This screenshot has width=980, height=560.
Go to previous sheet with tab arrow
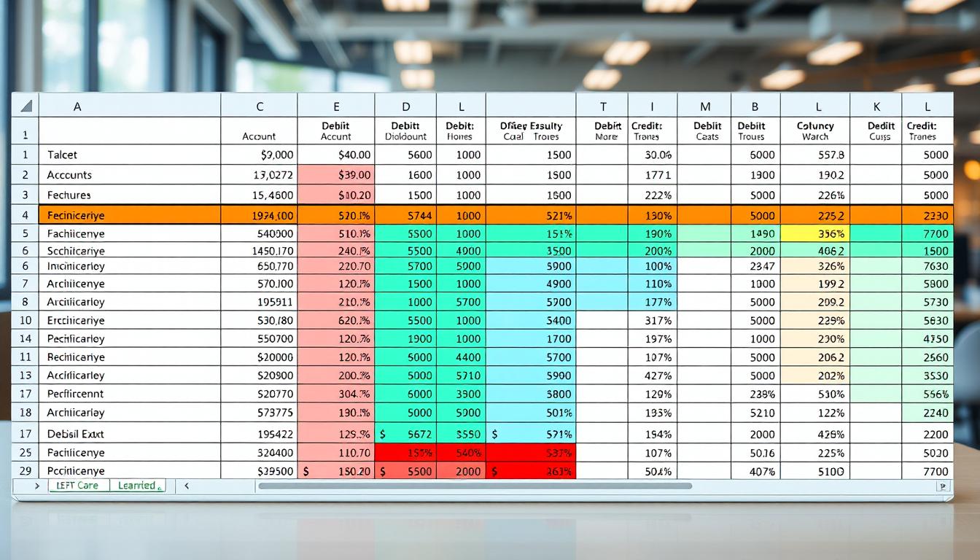coord(37,486)
